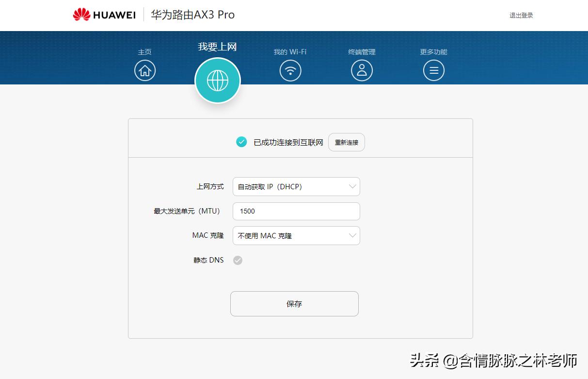This screenshot has height=379, width=588.
Task: Open the 我的 Wi-Fi wireless icon
Action: [290, 70]
